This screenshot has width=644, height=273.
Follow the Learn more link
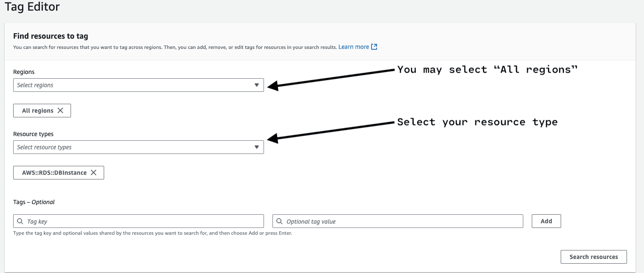pyautogui.click(x=353, y=47)
